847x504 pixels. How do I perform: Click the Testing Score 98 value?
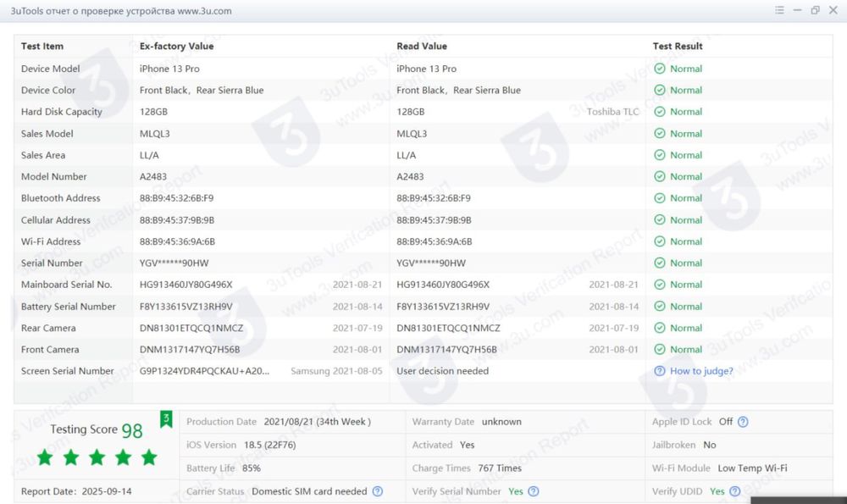132,430
